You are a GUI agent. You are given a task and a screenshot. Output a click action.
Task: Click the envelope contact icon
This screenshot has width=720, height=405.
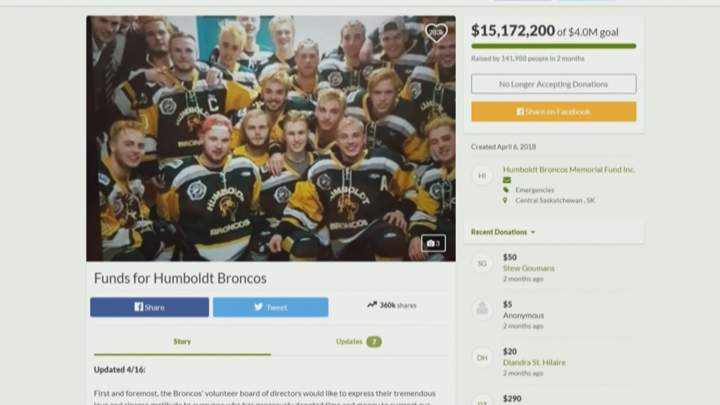(x=506, y=180)
